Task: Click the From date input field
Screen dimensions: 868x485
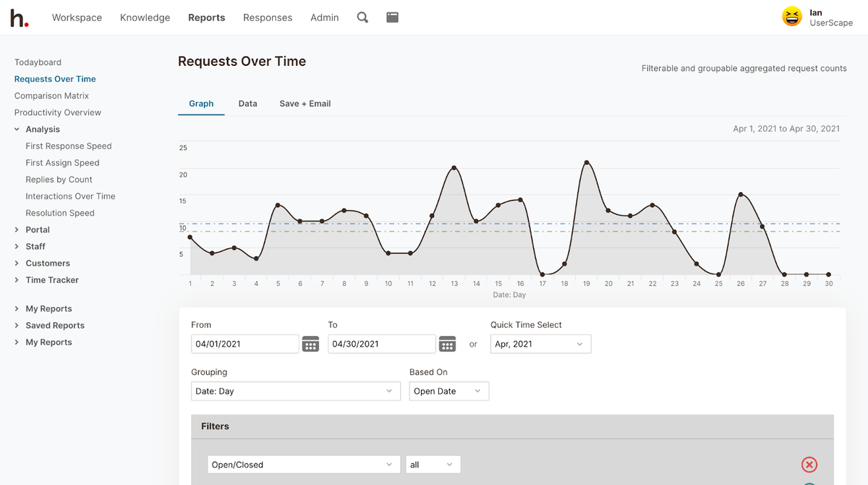Action: tap(244, 344)
